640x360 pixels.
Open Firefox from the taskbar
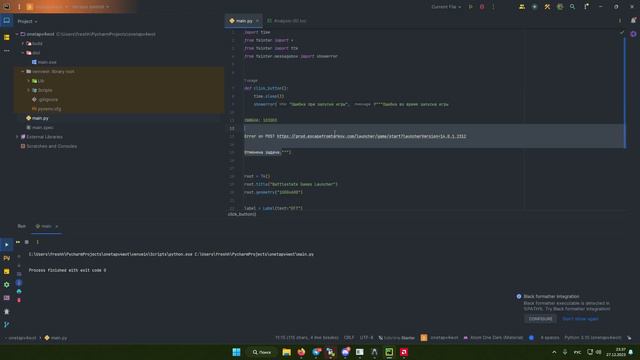(301, 352)
